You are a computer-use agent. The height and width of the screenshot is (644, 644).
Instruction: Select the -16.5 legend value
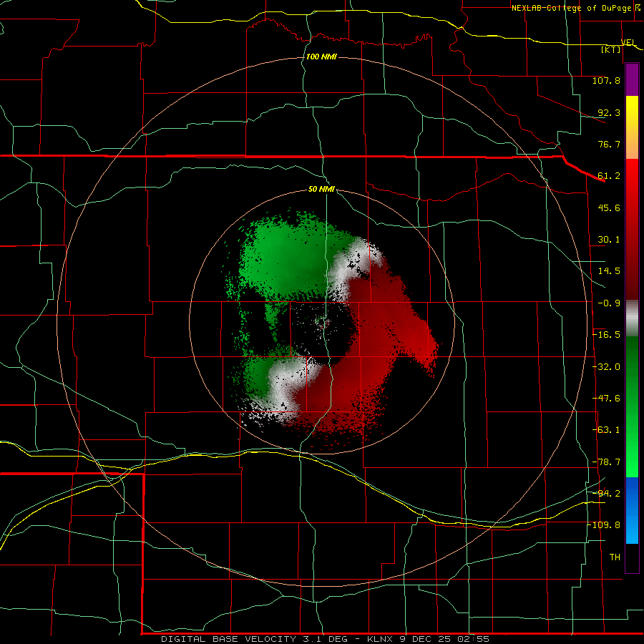(606, 335)
